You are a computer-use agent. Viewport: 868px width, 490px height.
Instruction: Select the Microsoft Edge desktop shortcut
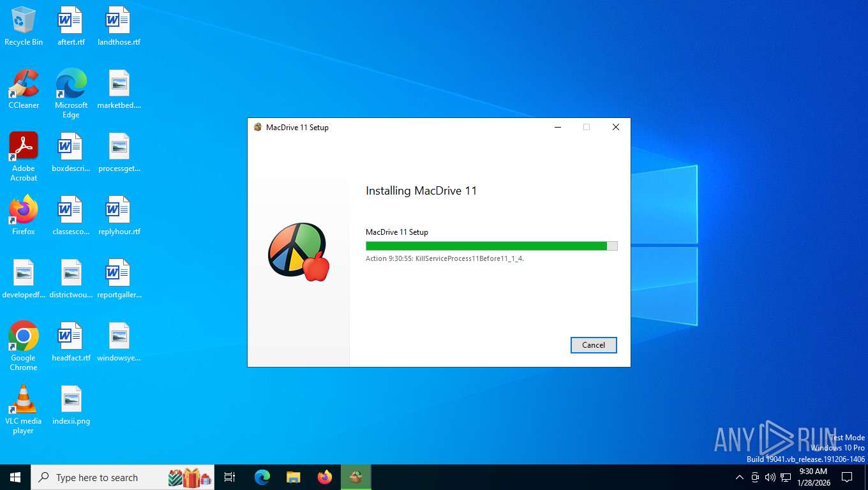71,94
